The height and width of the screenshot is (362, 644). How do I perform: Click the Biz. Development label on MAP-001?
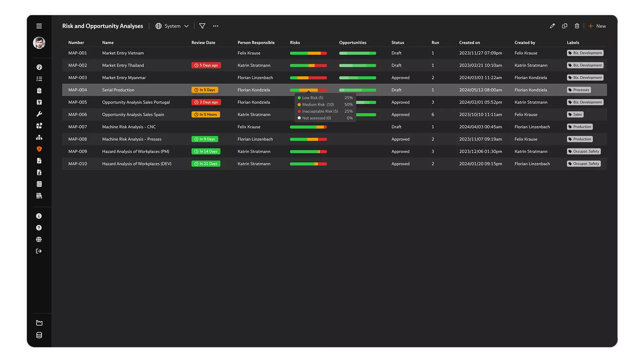tap(585, 53)
